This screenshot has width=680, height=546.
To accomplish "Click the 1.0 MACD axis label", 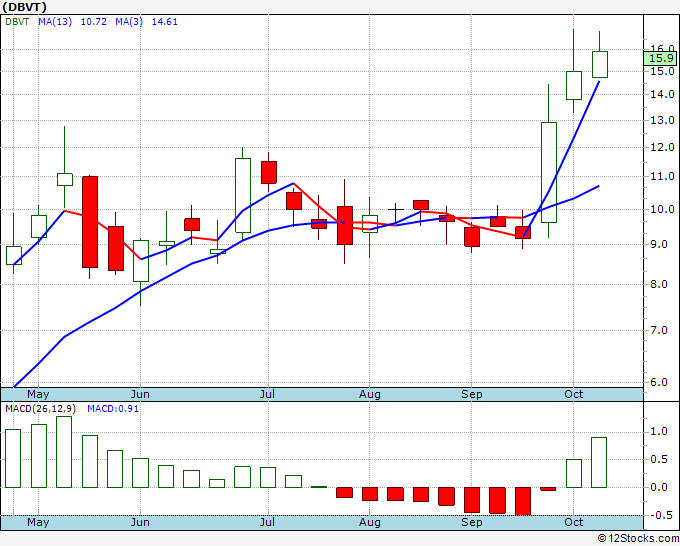I will tap(659, 432).
